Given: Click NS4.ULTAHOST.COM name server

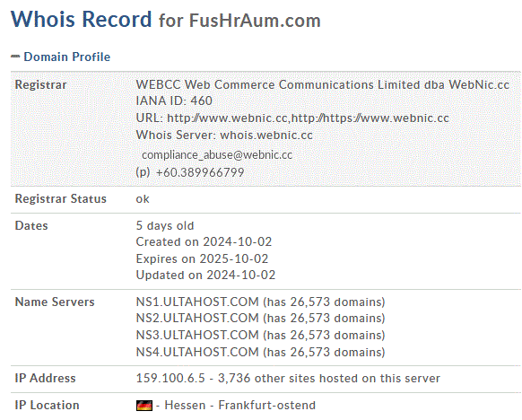Looking at the screenshot, I should click(197, 352).
